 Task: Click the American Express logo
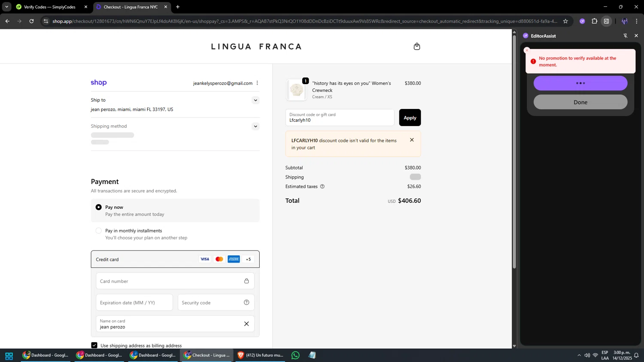tap(234, 259)
